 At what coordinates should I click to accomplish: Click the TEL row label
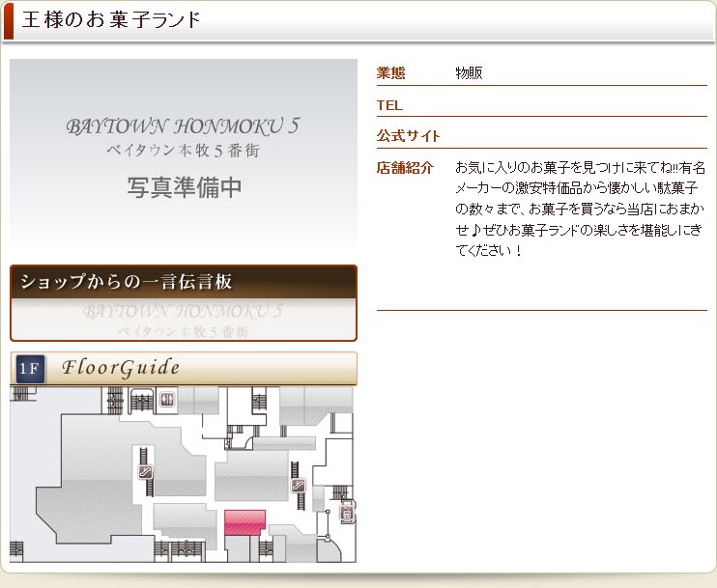tap(389, 104)
